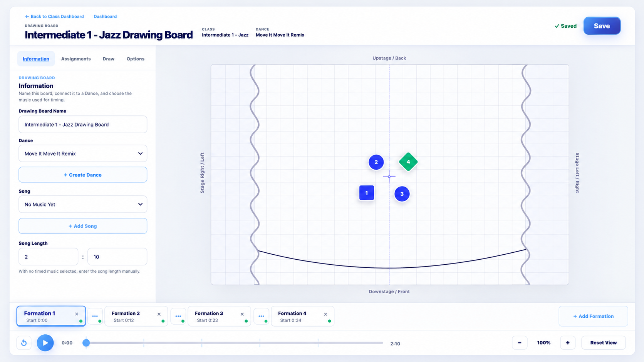The image size is (644, 362).
Task: Click the Add Formation button
Action: point(593,316)
